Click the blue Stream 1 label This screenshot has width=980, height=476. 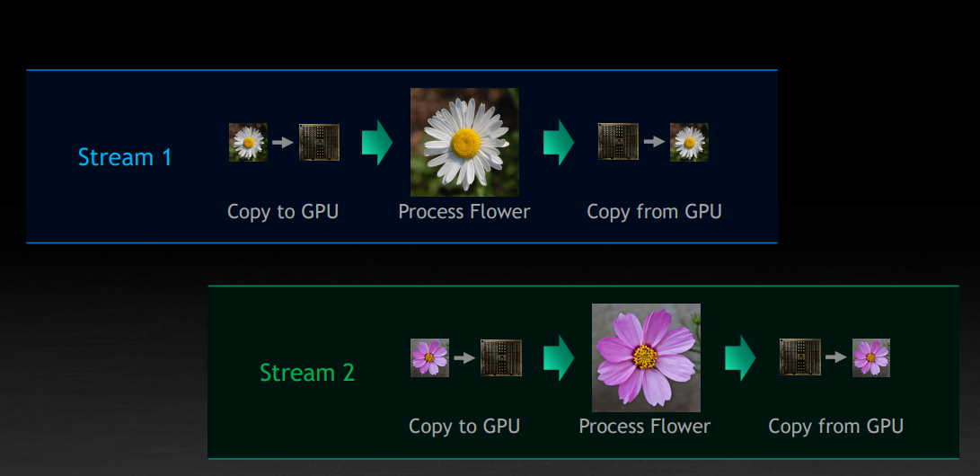click(125, 157)
